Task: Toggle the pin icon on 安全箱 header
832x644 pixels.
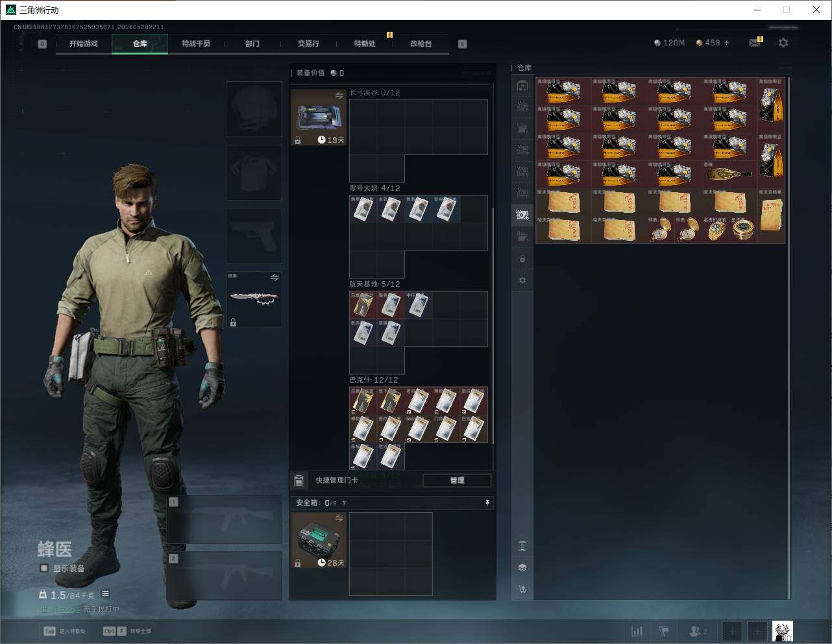Action: (487, 502)
